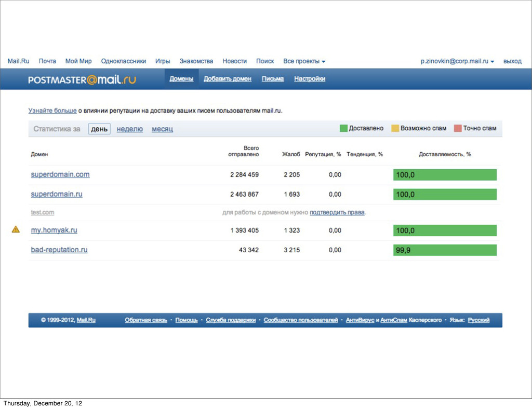Click the red Точно спам legend swatch
This screenshot has height=409, width=532.
point(458,128)
